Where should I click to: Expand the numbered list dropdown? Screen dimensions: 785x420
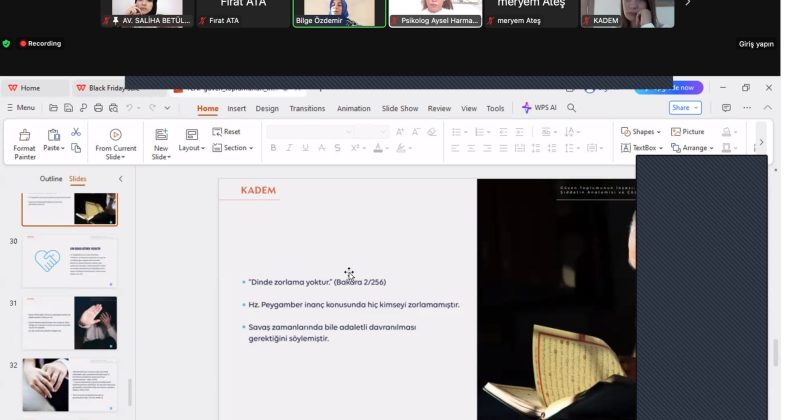489,132
